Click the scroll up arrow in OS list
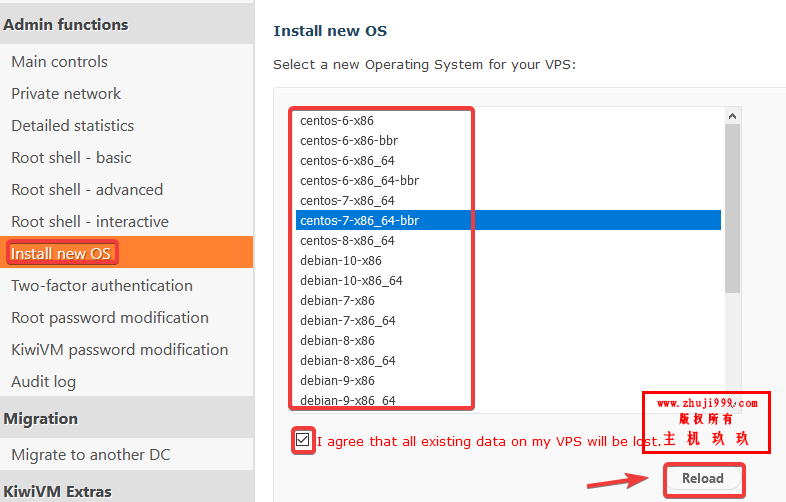The width and height of the screenshot is (786, 502). [x=732, y=116]
